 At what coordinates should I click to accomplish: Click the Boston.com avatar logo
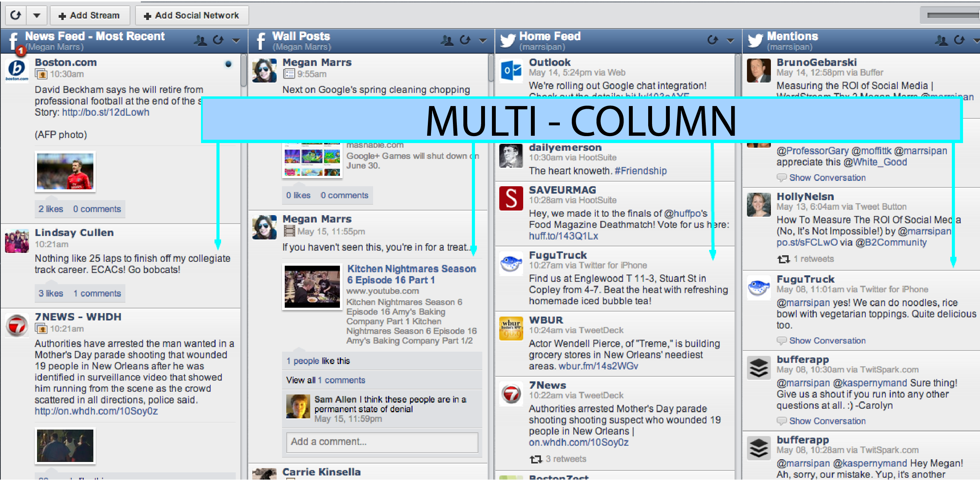(17, 70)
